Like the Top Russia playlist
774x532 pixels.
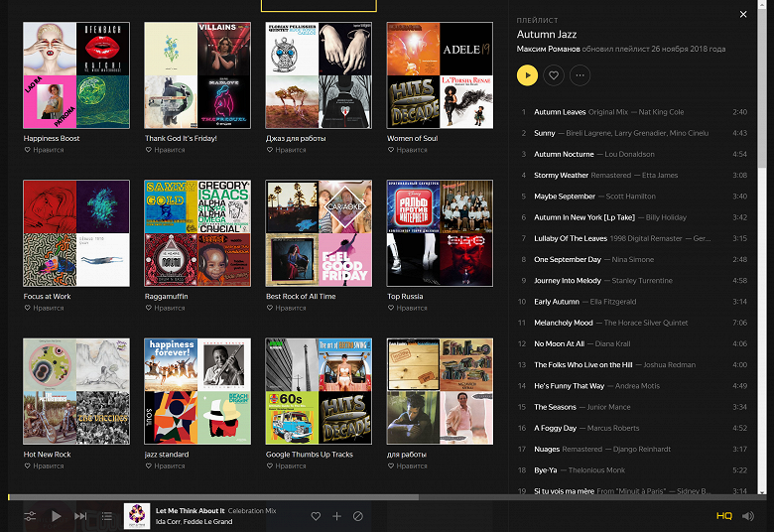pos(407,308)
